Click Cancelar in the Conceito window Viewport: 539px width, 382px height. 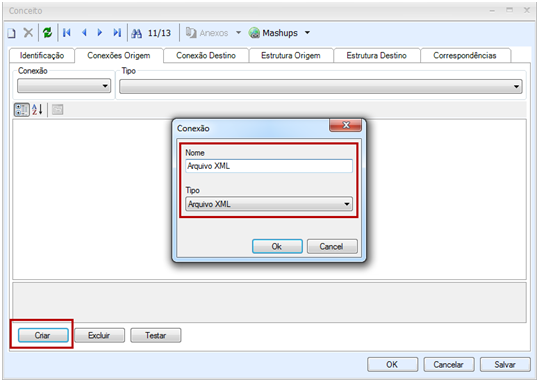click(x=449, y=364)
